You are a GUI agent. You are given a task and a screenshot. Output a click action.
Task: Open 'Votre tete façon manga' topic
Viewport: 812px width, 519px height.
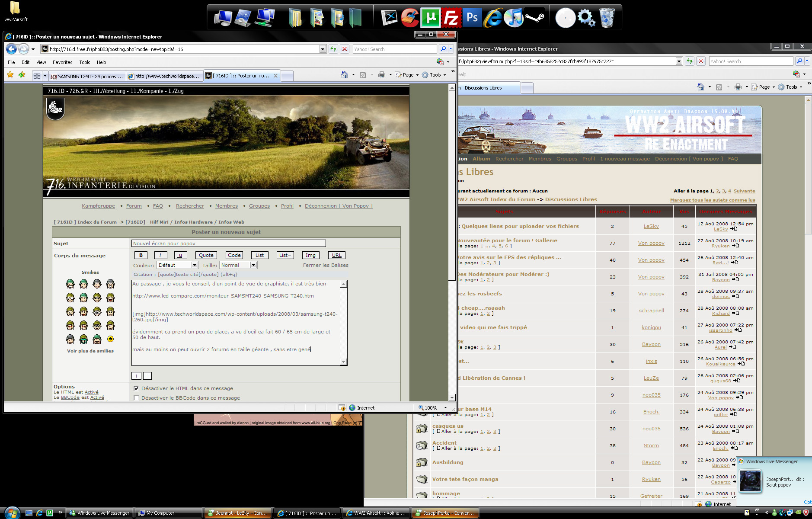click(x=465, y=479)
